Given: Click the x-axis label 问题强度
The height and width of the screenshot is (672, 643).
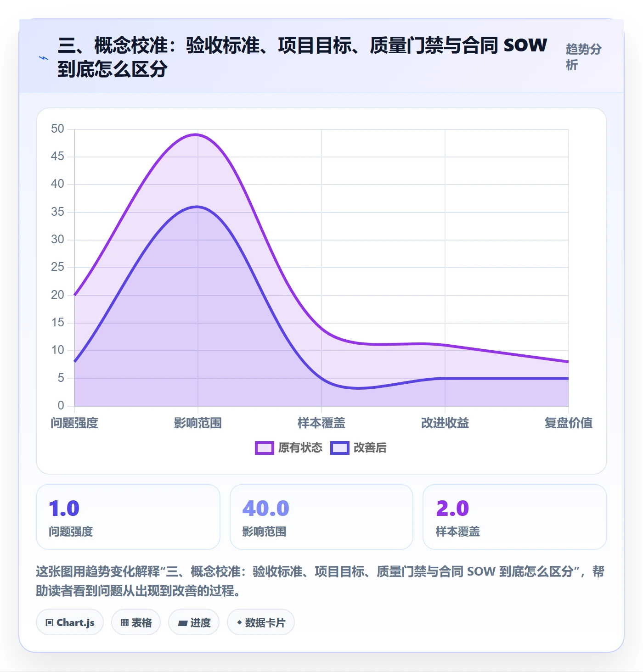Looking at the screenshot, I should point(74,423).
